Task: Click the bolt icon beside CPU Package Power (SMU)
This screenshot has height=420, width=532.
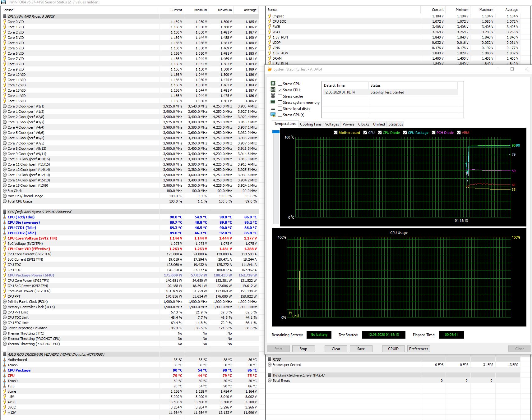Action: (5, 275)
